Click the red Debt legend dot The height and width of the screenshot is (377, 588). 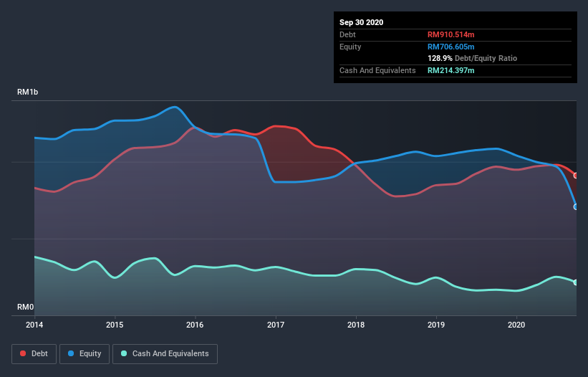click(23, 353)
